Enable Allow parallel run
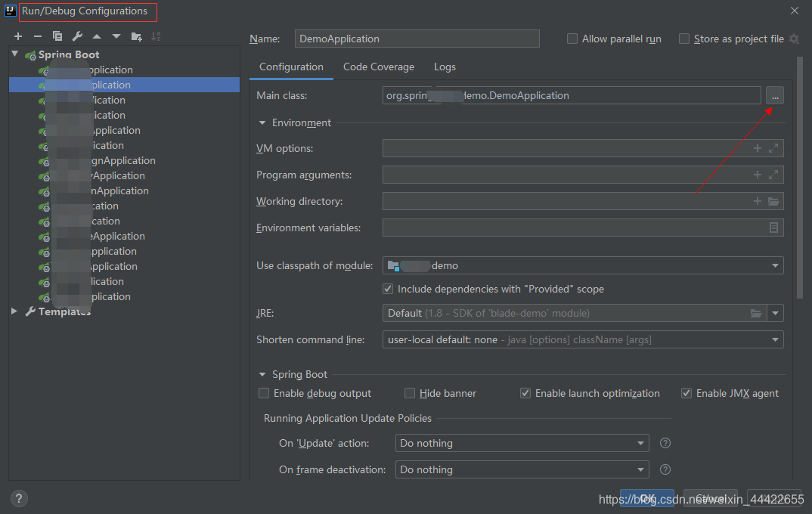The image size is (812, 514). tap(572, 39)
